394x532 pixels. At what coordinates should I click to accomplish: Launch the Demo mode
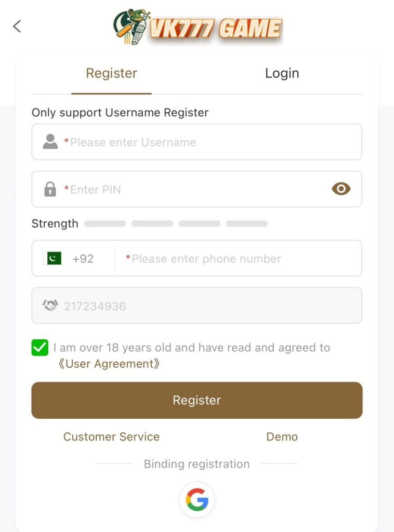click(x=282, y=437)
